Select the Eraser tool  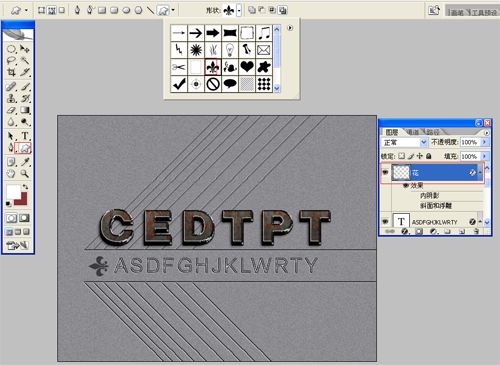11,110
